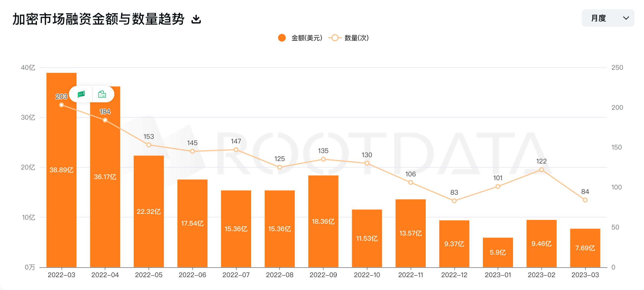Select the 15.36亿 bar for 2022-07
644x290 pixels.
pyautogui.click(x=236, y=229)
